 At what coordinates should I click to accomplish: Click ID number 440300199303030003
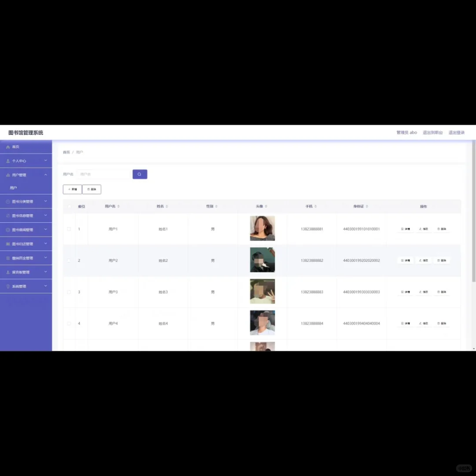point(361,292)
